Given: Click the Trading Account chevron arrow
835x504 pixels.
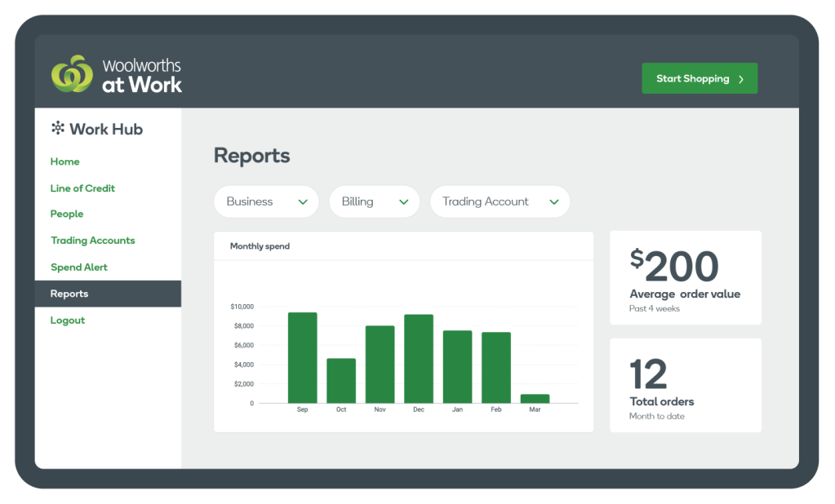Looking at the screenshot, I should coord(554,202).
